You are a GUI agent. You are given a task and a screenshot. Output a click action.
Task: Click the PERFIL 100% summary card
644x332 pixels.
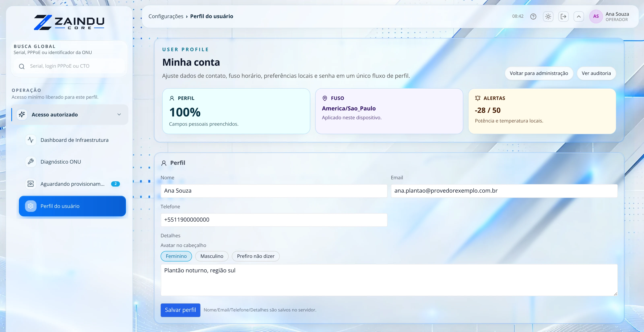tap(236, 111)
